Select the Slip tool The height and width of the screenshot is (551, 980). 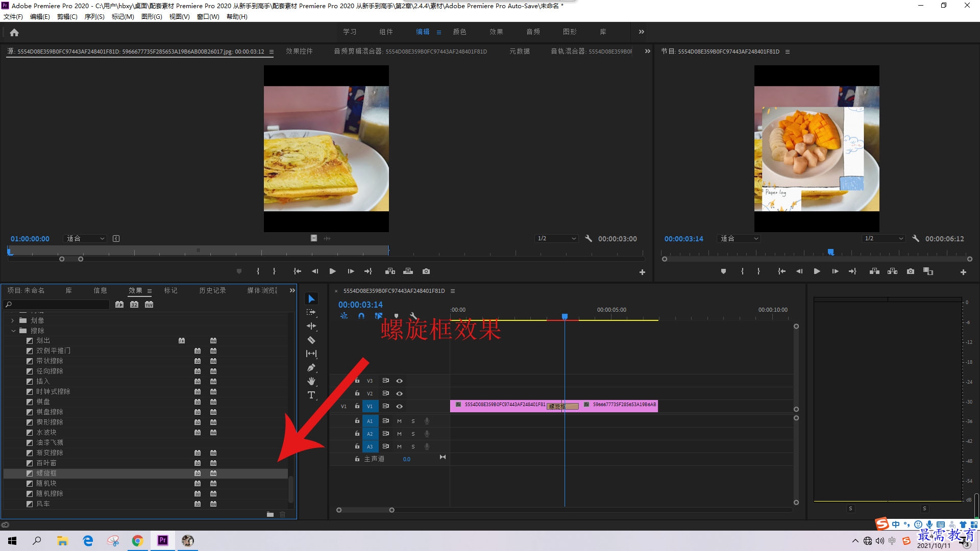(311, 354)
